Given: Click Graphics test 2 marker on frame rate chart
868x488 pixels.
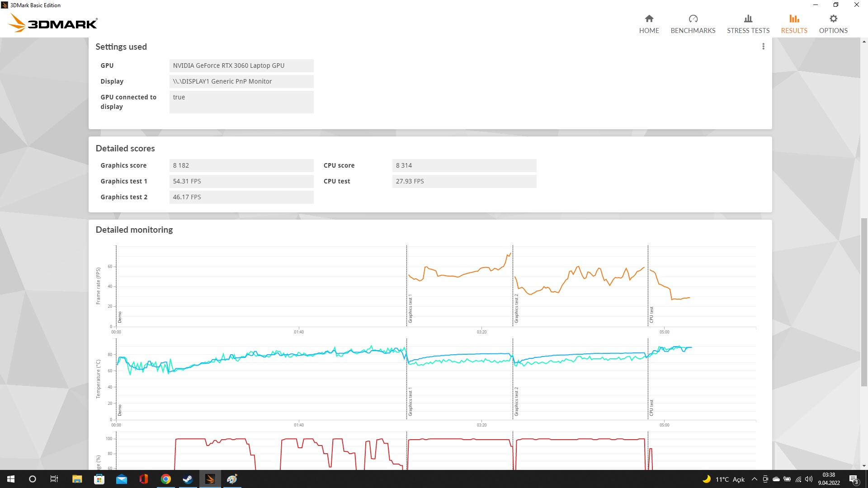Looking at the screenshot, I should point(516,309).
